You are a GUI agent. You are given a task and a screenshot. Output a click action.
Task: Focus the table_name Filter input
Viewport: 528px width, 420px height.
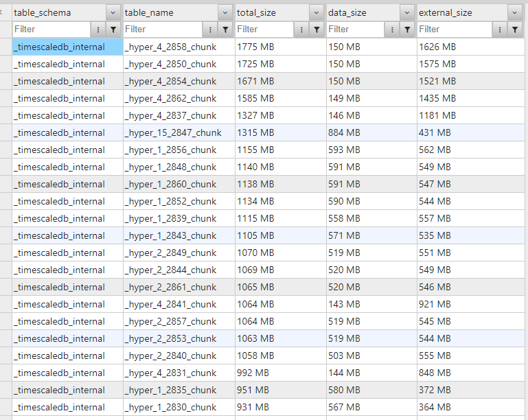(x=163, y=30)
